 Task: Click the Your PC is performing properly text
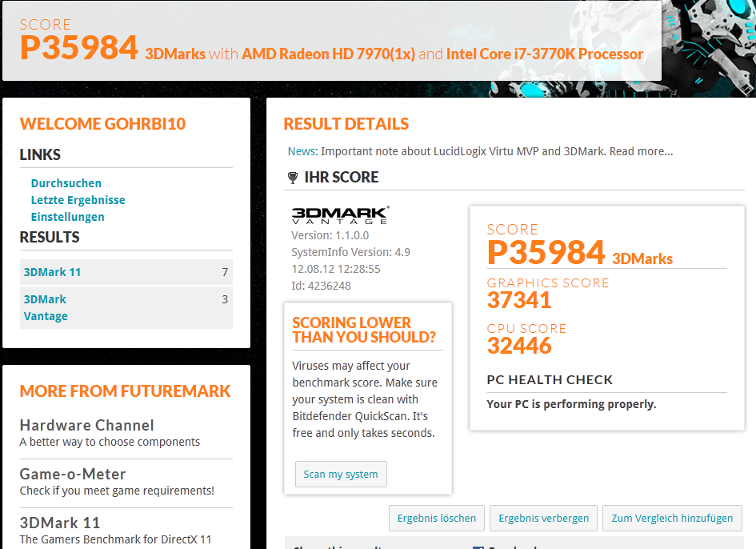click(x=571, y=404)
